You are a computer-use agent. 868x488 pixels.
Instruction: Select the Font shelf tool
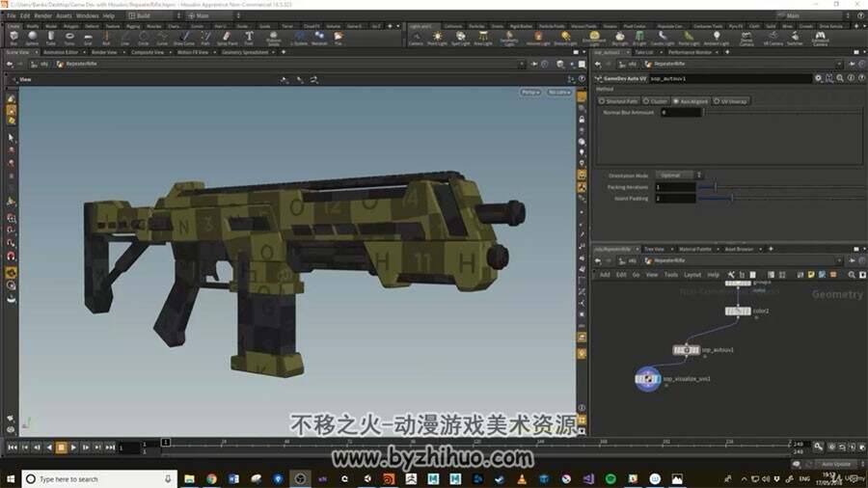tap(249, 38)
